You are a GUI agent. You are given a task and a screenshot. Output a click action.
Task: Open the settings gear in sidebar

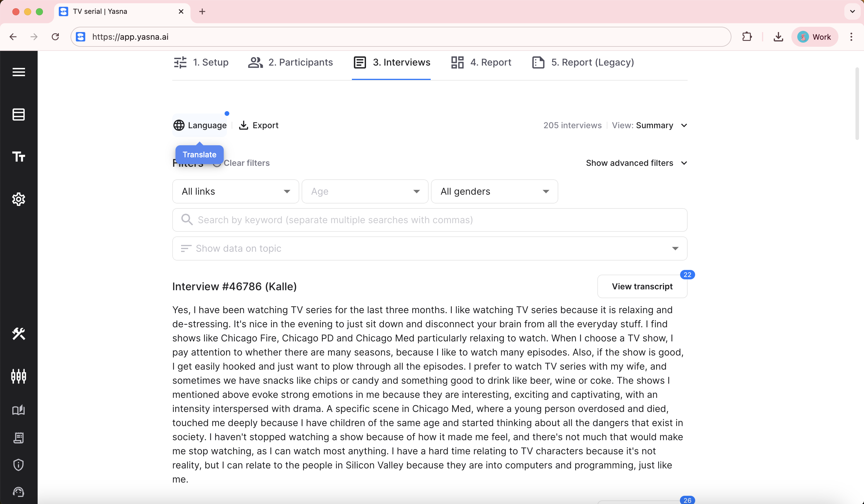coord(19,199)
